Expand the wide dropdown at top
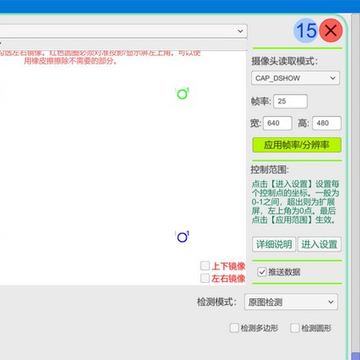Image resolution: width=360 pixels, height=360 pixels. point(123,31)
